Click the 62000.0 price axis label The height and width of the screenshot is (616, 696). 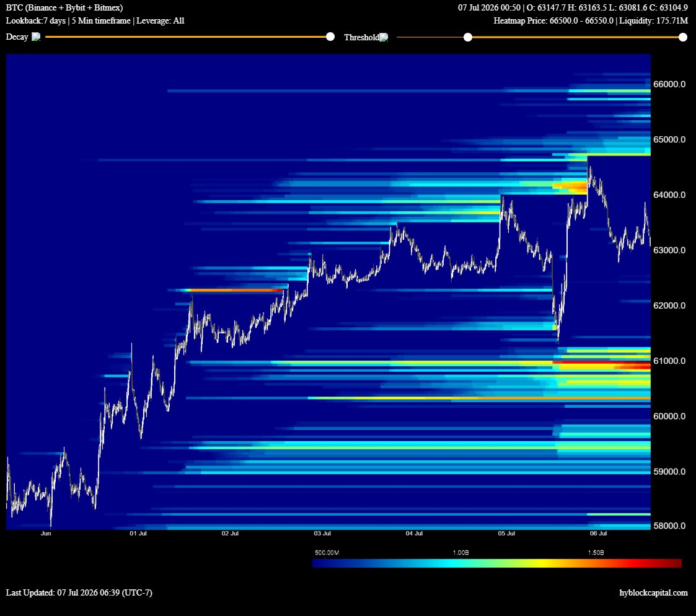coord(669,306)
